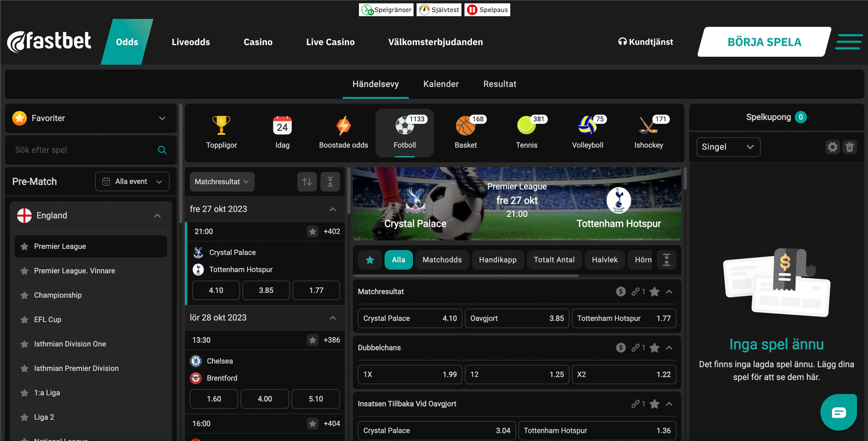
Task: Open Spelpaus pause icon
Action: 487,10
